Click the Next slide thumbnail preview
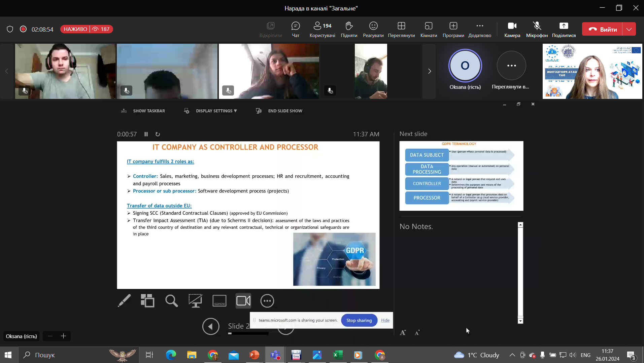Screen dimensions: 644x363 click(x=461, y=176)
